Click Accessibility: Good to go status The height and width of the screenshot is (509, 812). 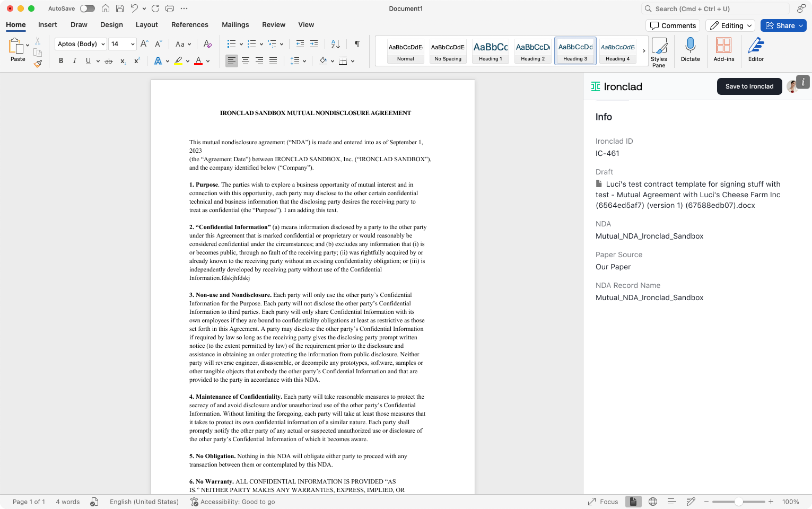(233, 502)
